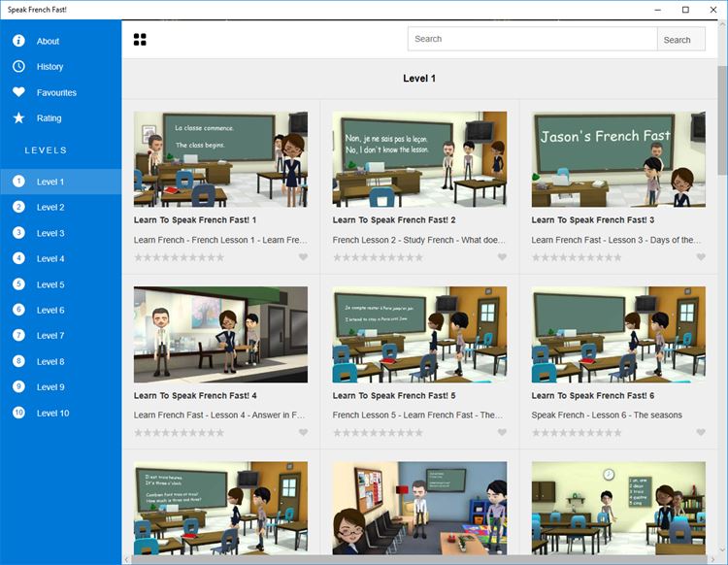The image size is (728, 565).
Task: Favourite Learn To Speak French Fast! 2
Action: [x=502, y=256]
